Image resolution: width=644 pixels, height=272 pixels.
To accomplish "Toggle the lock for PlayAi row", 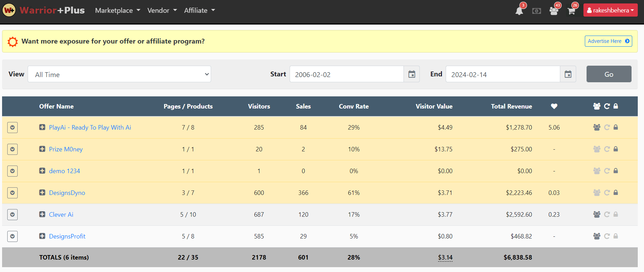I will [x=616, y=127].
